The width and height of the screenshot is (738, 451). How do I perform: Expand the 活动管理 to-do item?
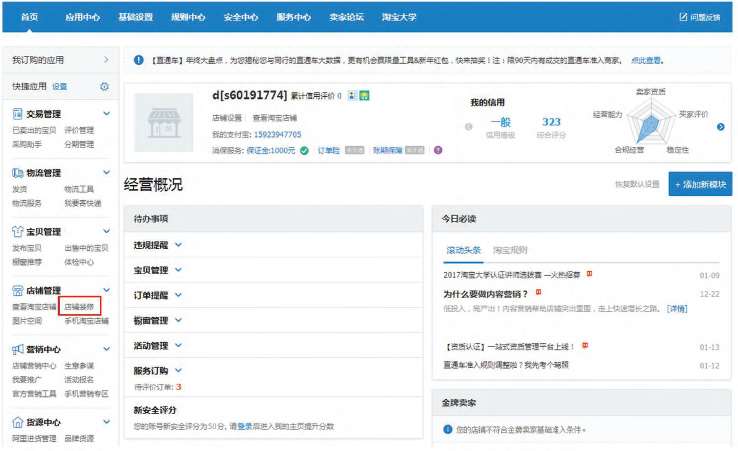click(177, 346)
